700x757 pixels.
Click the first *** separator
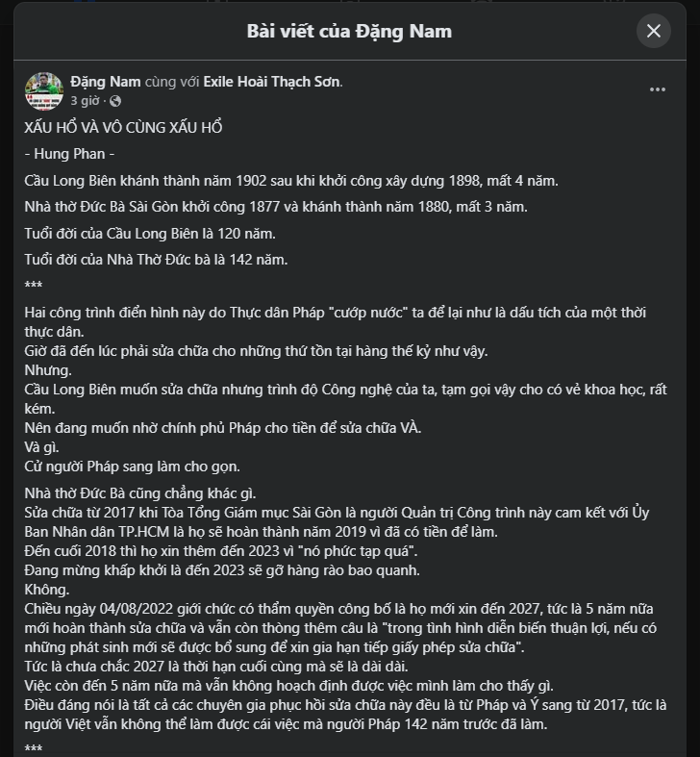click(x=34, y=285)
